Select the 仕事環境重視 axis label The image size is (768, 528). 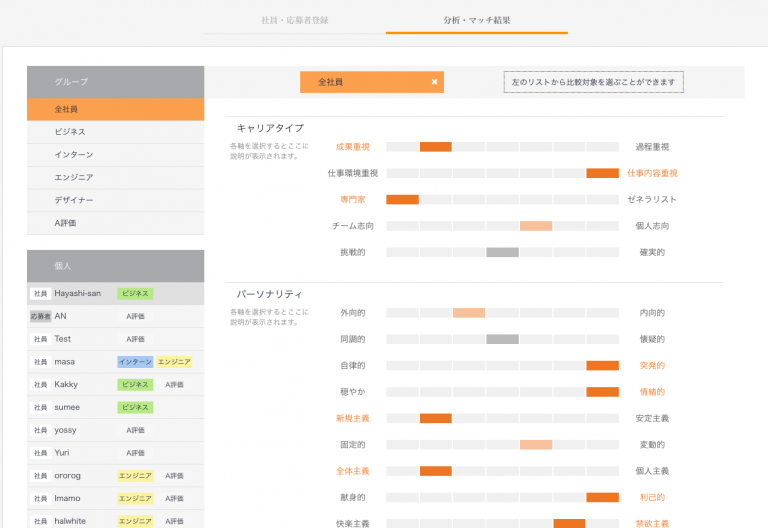(353, 173)
